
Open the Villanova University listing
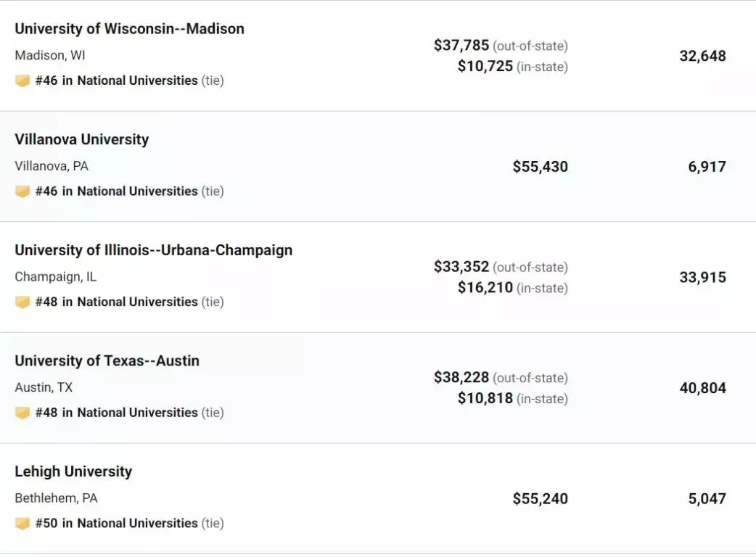pos(81,139)
